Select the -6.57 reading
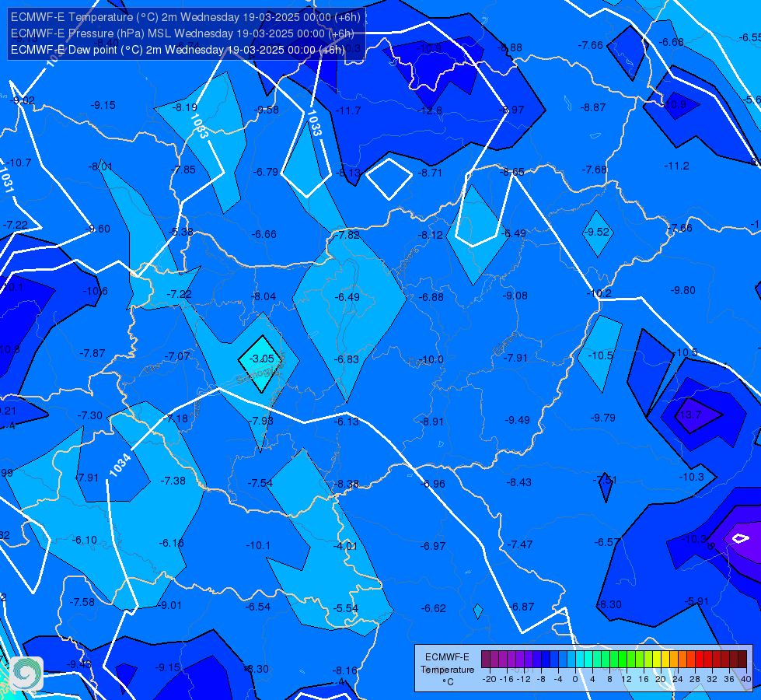 [x=607, y=542]
